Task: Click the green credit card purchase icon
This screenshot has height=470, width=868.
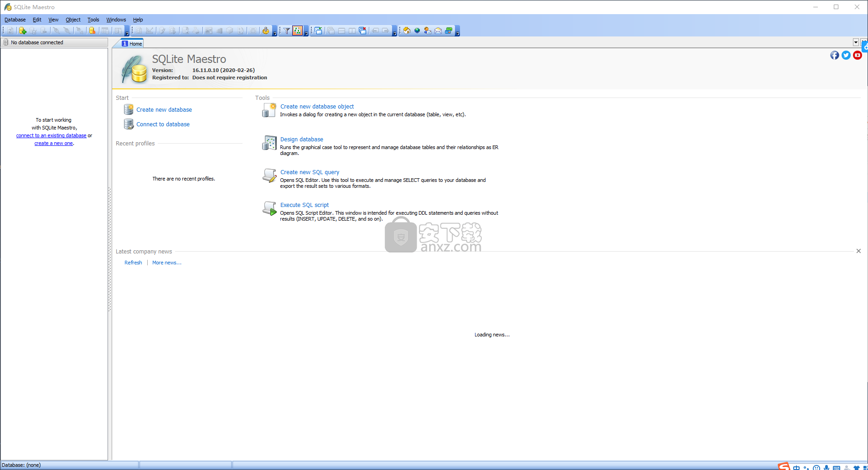Action: coord(449,31)
